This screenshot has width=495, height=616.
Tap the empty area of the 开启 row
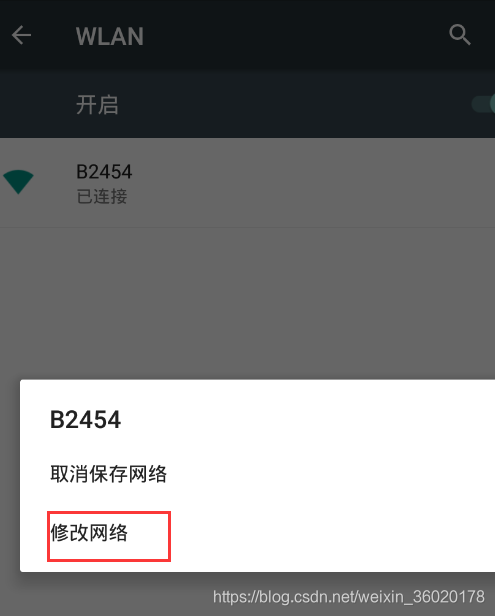[295, 105]
